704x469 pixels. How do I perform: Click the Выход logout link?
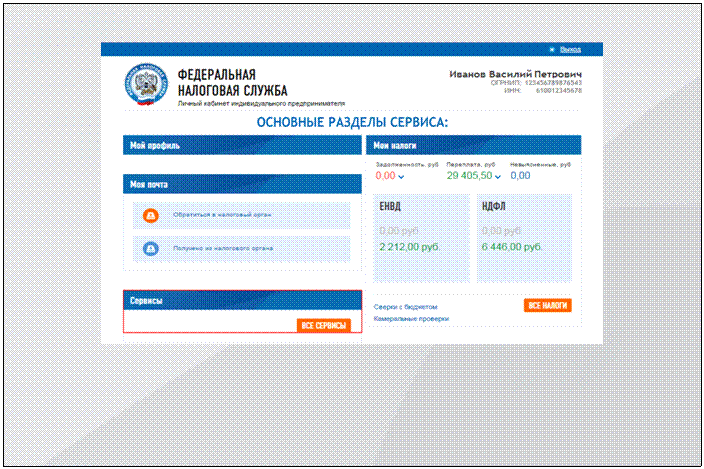(x=570, y=49)
